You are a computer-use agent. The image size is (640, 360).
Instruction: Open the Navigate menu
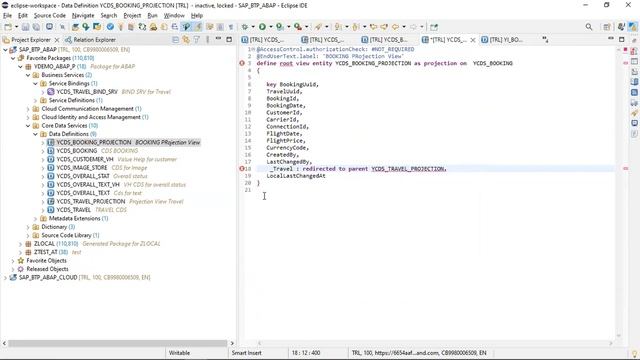[83, 16]
